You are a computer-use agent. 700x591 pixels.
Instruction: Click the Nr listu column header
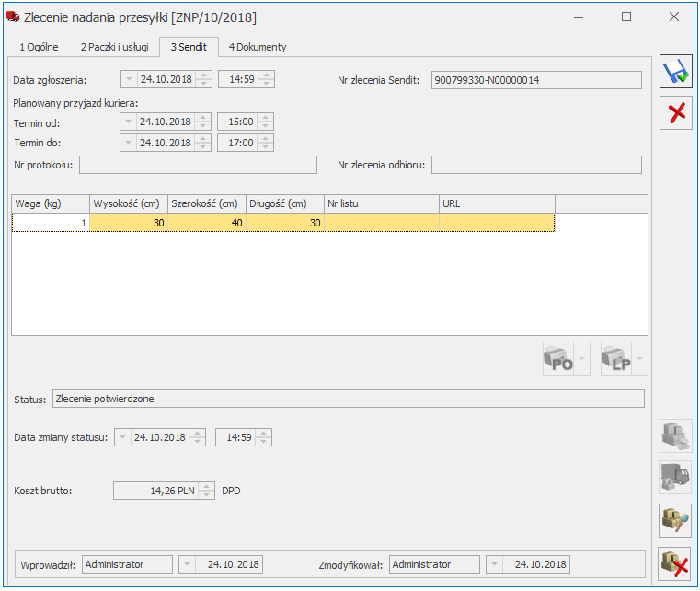[382, 203]
